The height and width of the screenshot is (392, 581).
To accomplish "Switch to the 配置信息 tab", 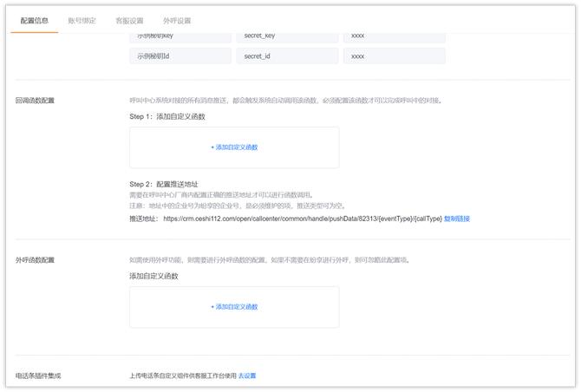I will (35, 20).
